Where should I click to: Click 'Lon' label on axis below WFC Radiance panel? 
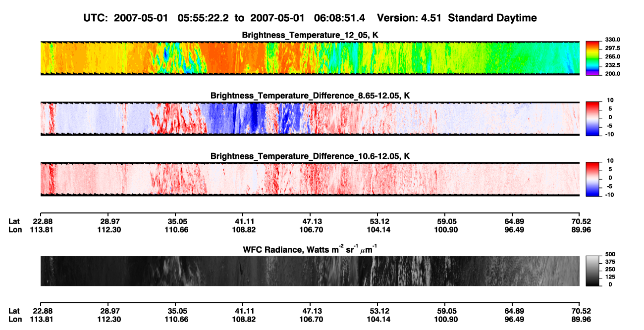(15, 319)
